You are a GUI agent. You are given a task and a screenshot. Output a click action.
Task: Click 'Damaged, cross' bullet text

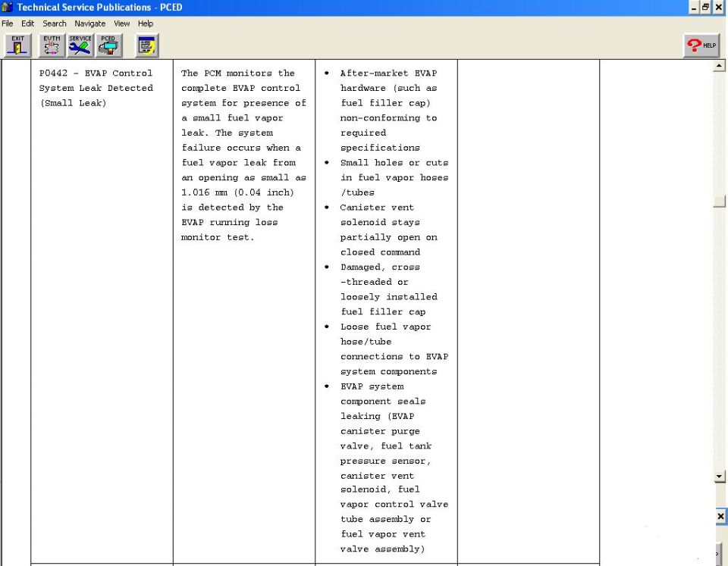click(x=380, y=267)
